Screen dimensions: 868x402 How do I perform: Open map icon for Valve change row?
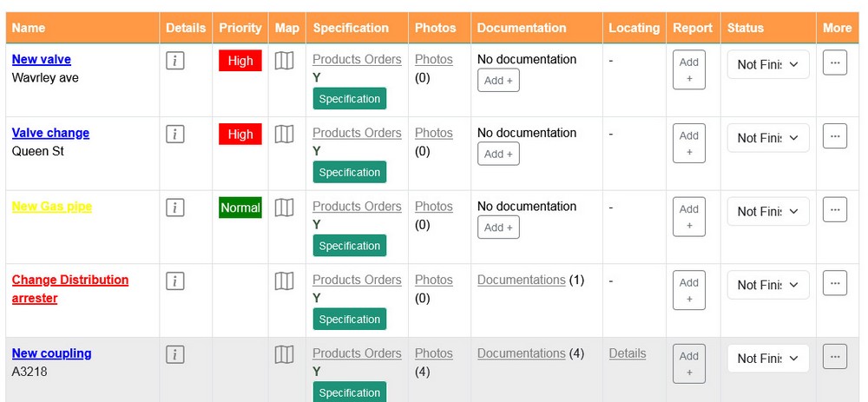[285, 134]
